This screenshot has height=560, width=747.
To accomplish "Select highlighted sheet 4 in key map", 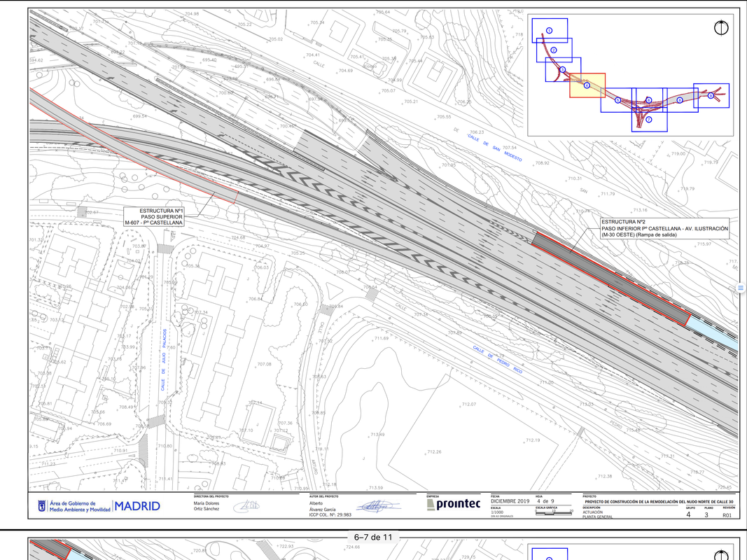I will click(587, 85).
